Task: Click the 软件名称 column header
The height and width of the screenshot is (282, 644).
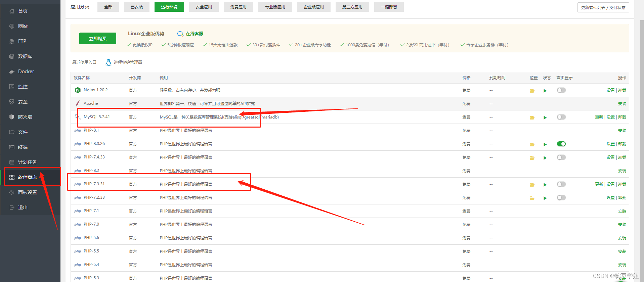Action: (x=82, y=78)
